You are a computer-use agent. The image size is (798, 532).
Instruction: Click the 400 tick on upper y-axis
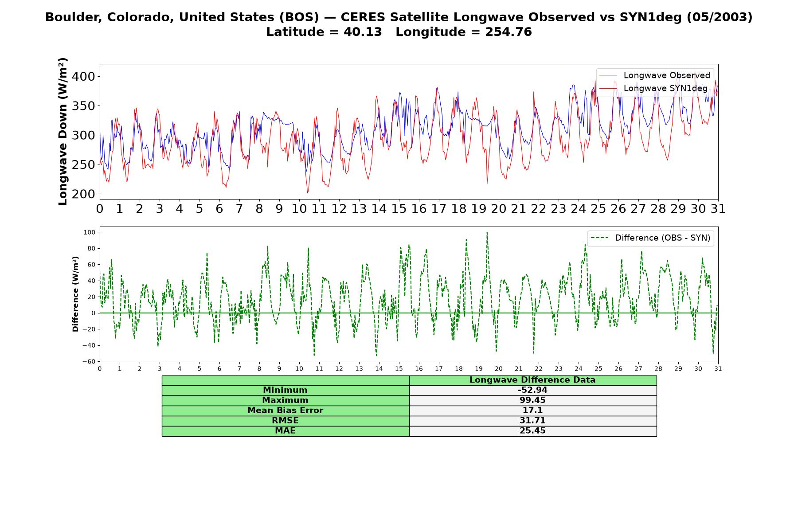pyautogui.click(x=83, y=77)
